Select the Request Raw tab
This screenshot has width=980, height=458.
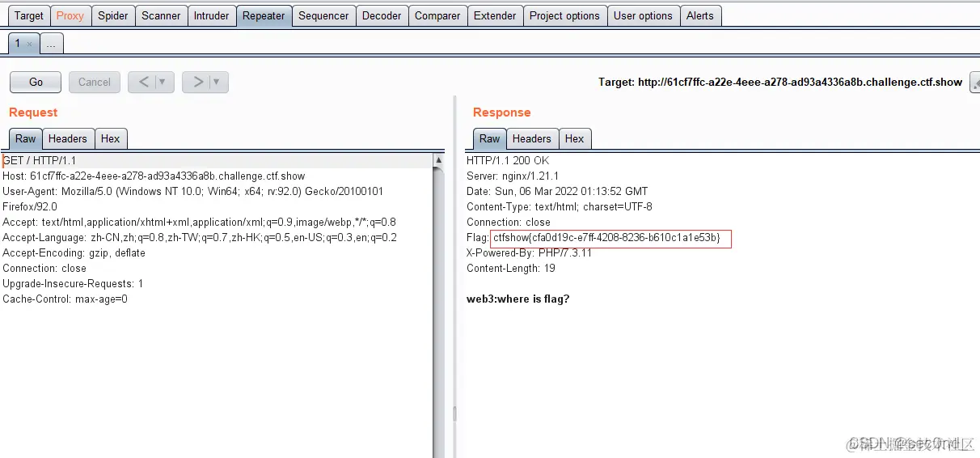[25, 138]
